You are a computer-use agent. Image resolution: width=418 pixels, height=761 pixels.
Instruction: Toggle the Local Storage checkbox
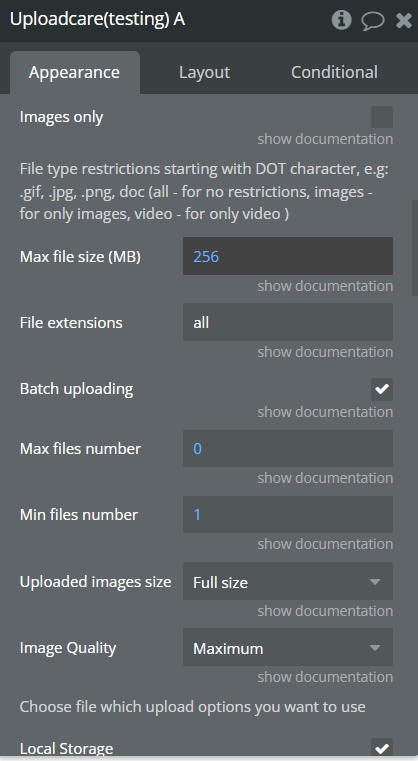point(382,748)
